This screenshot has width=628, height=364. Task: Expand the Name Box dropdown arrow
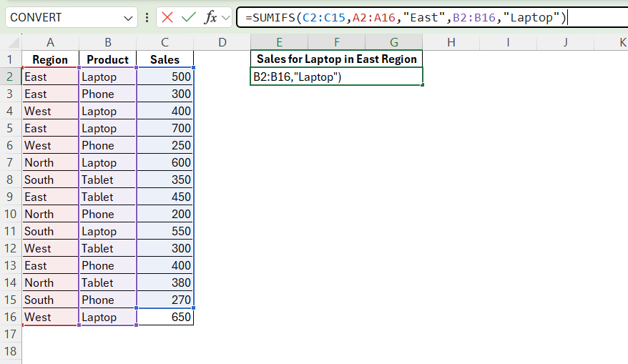(x=129, y=17)
